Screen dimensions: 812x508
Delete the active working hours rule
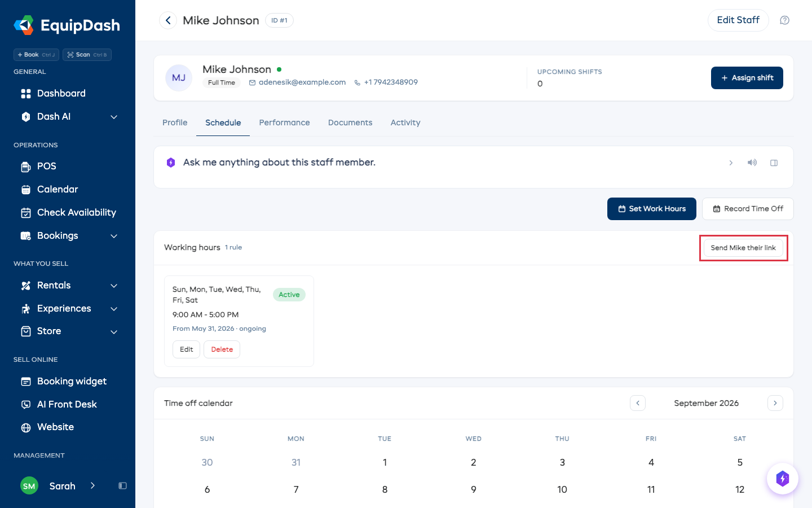[222, 349]
